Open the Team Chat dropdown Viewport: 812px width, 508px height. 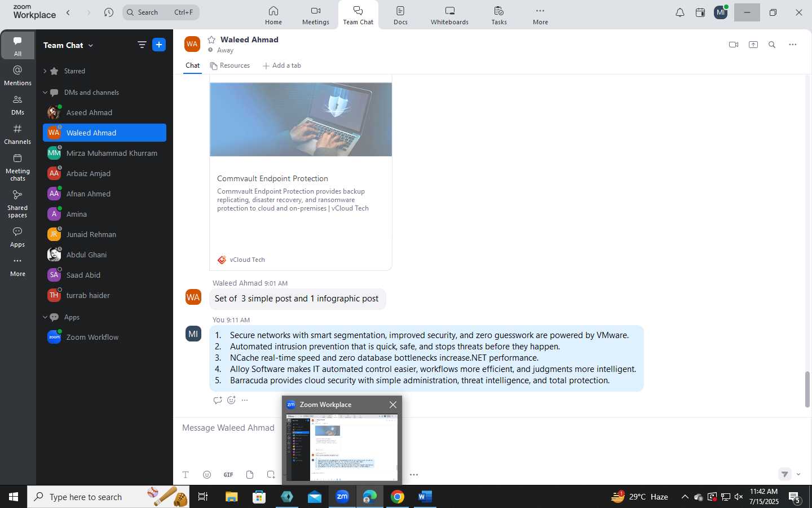pyautogui.click(x=68, y=45)
